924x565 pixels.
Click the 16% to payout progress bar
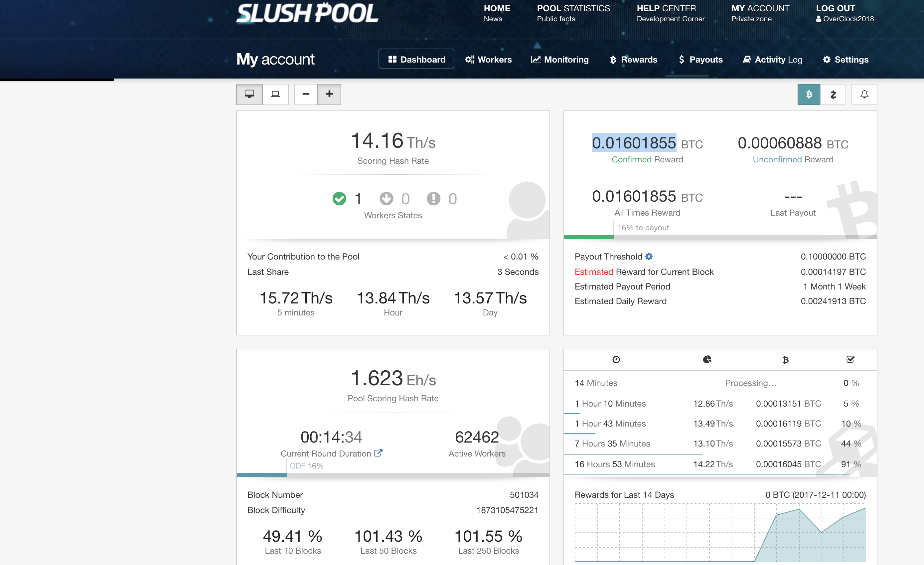click(x=720, y=237)
